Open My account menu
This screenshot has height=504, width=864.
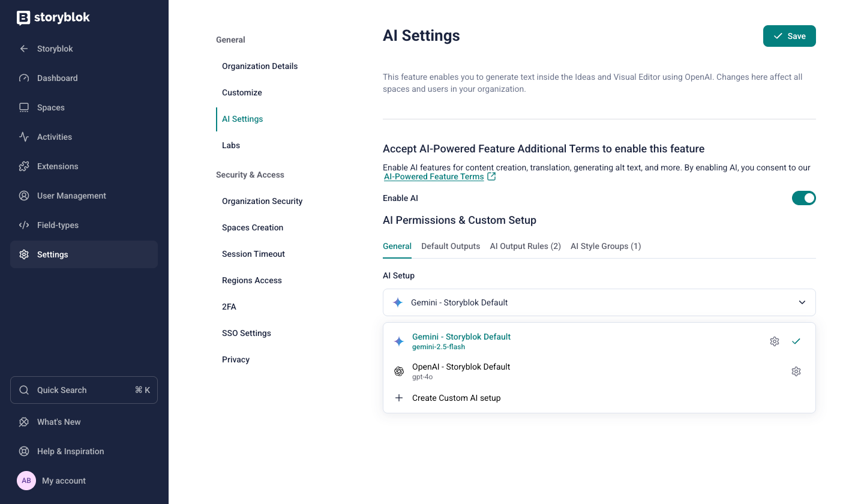(x=84, y=481)
